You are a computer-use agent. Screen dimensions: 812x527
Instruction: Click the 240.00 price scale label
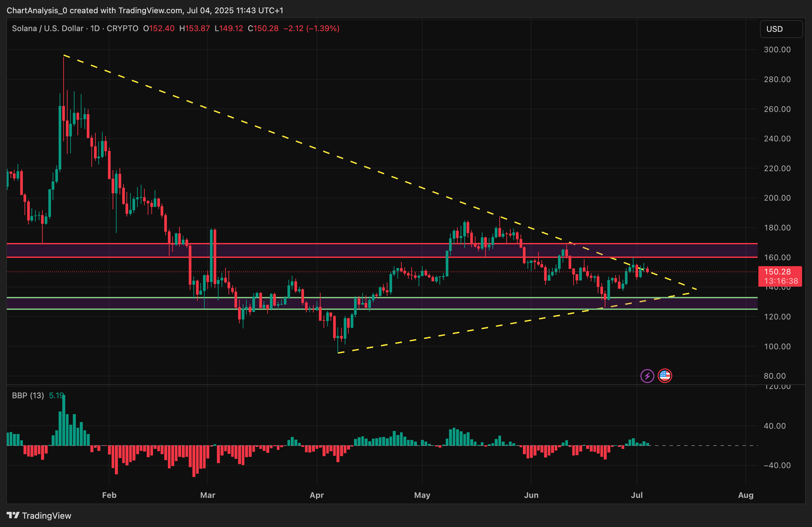[777, 138]
